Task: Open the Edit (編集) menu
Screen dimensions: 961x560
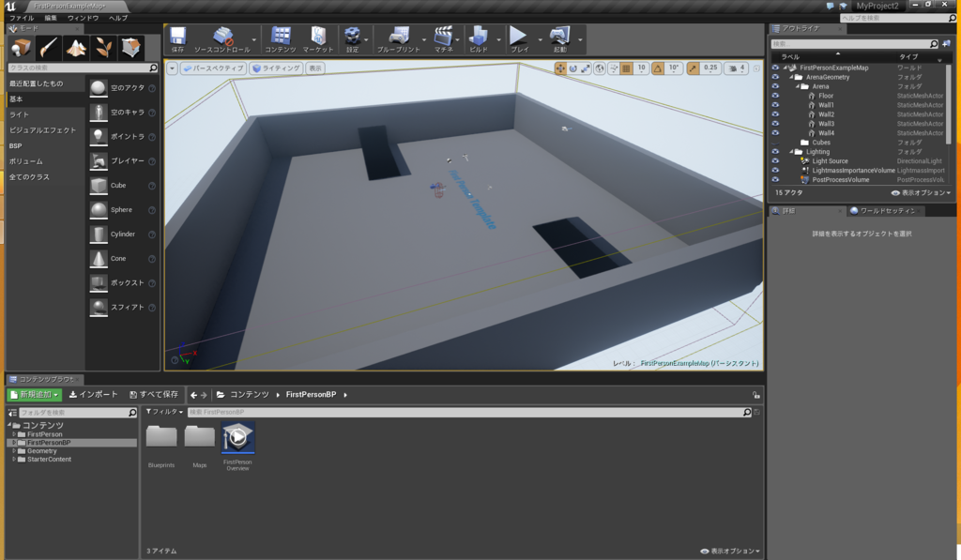Action: click(51, 18)
